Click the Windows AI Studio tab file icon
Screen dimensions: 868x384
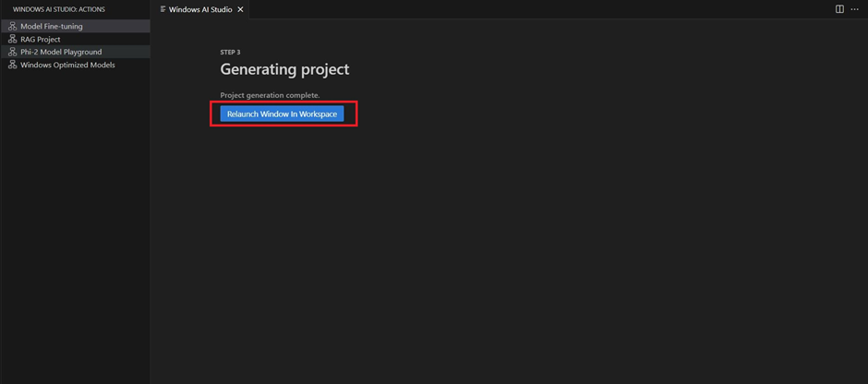(x=163, y=9)
